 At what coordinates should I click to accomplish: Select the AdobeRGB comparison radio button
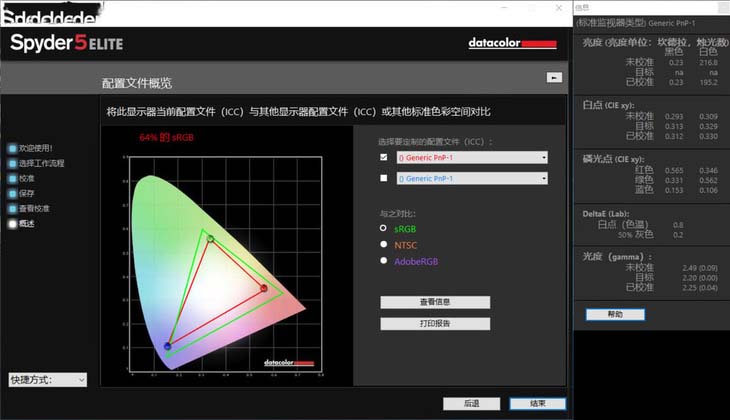(x=383, y=260)
